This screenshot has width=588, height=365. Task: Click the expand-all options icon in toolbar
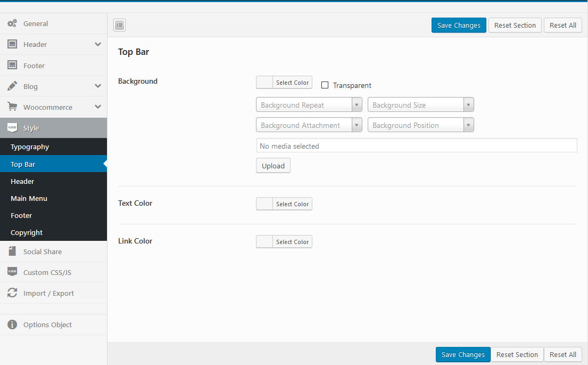(119, 25)
